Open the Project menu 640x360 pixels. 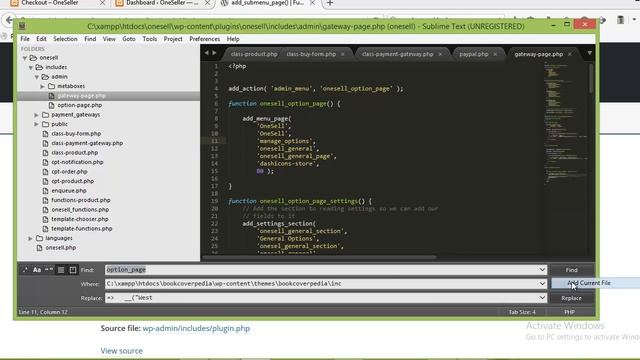(x=173, y=39)
